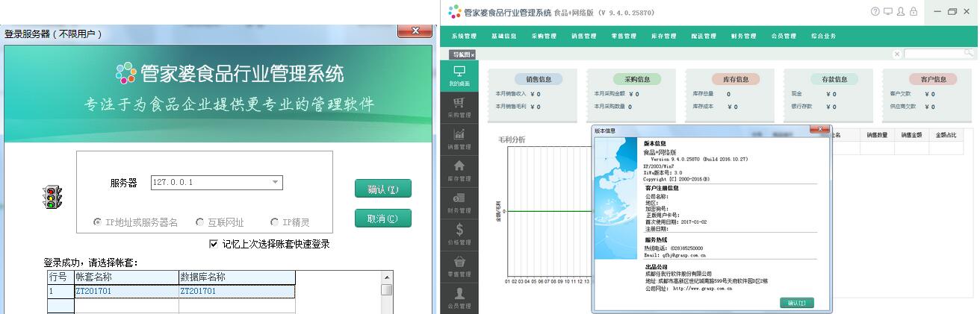The width and height of the screenshot is (980, 314).
Task: Open 采购管理 top menu
Action: pos(544,36)
